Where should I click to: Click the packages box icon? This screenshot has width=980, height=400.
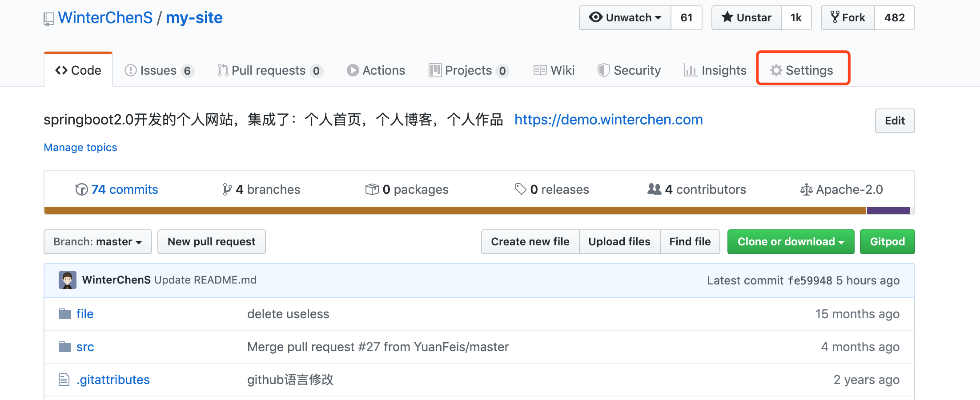click(x=372, y=189)
